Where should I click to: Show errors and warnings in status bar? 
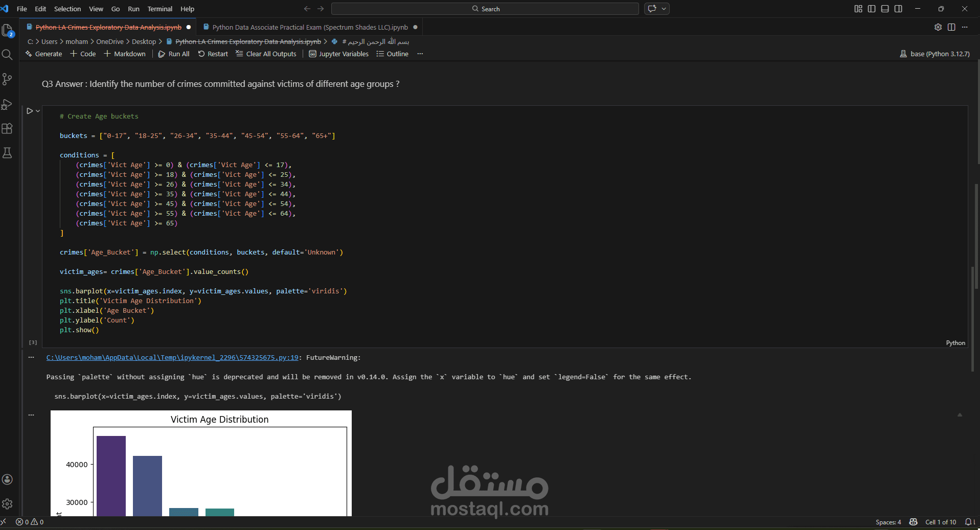click(x=30, y=522)
